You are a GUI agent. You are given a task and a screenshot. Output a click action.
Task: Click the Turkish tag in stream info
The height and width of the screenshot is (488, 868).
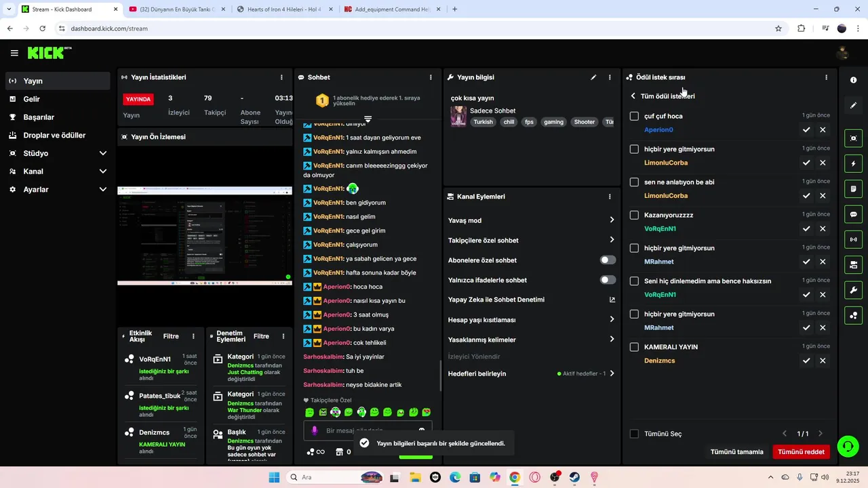(x=483, y=122)
